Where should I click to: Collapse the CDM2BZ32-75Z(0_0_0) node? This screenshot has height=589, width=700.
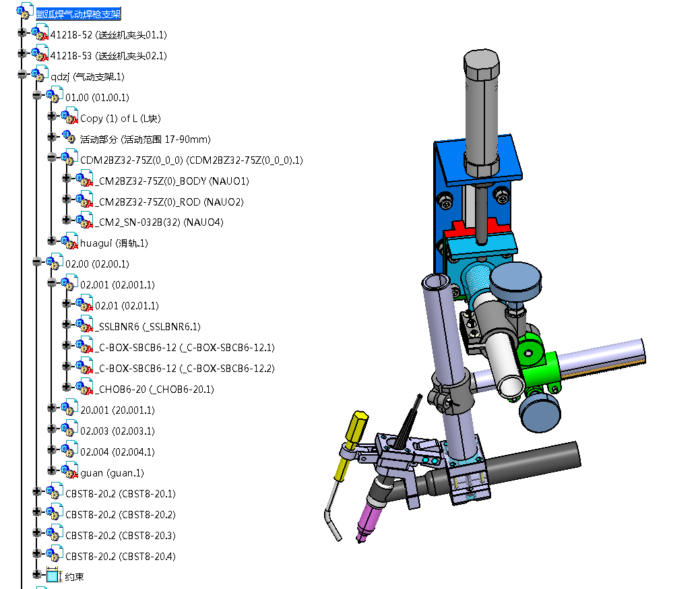(51, 157)
